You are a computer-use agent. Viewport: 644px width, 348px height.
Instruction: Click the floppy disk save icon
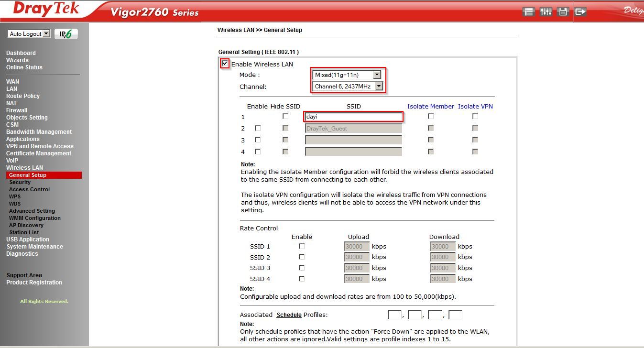[x=563, y=12]
